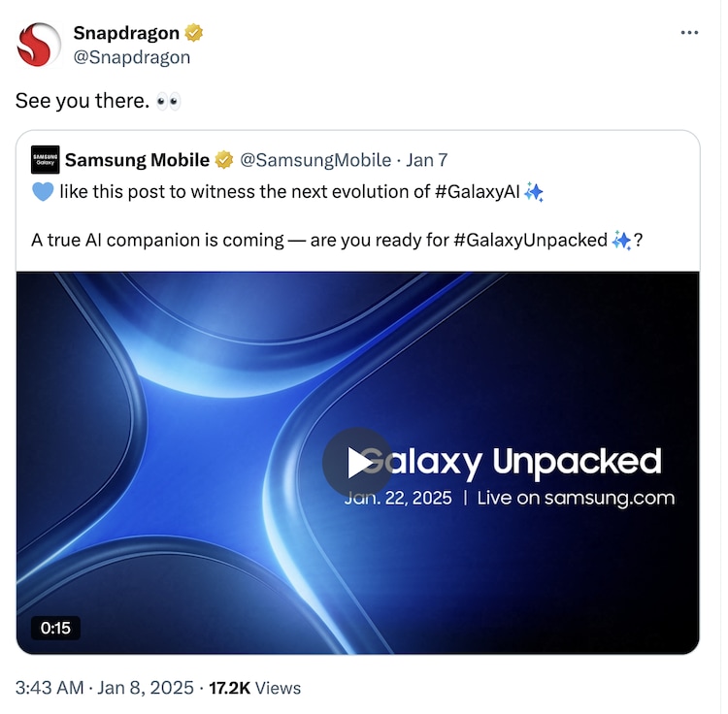Follow the #GalaxyAI hashtag
The height and width of the screenshot is (714, 728).
tap(477, 191)
